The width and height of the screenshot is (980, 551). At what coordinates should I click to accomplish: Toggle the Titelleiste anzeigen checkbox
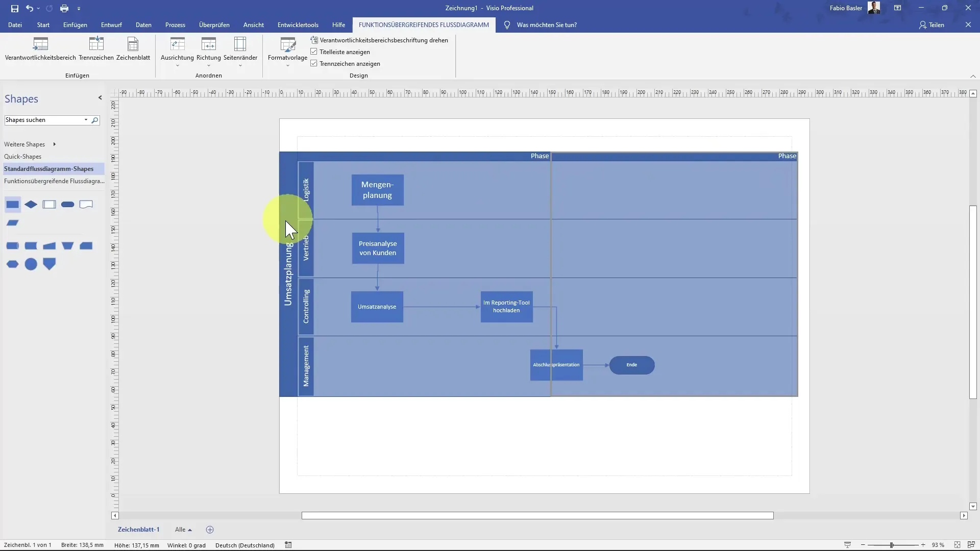tap(314, 52)
